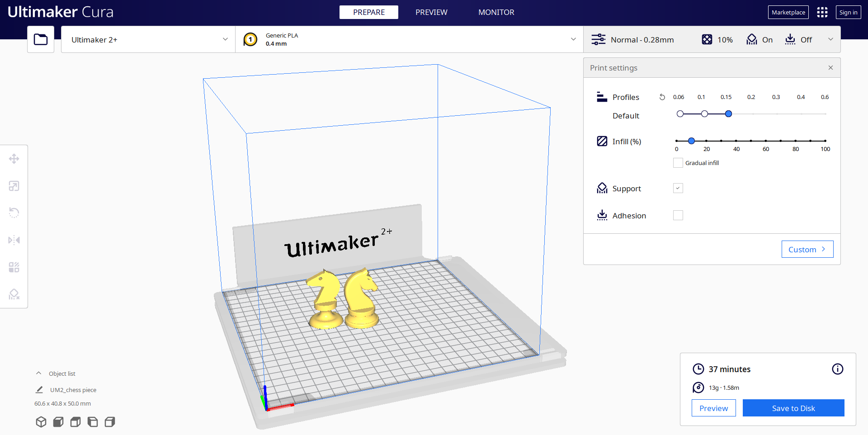The width and height of the screenshot is (868, 435).
Task: Toggle the Support checkbox
Action: click(678, 188)
